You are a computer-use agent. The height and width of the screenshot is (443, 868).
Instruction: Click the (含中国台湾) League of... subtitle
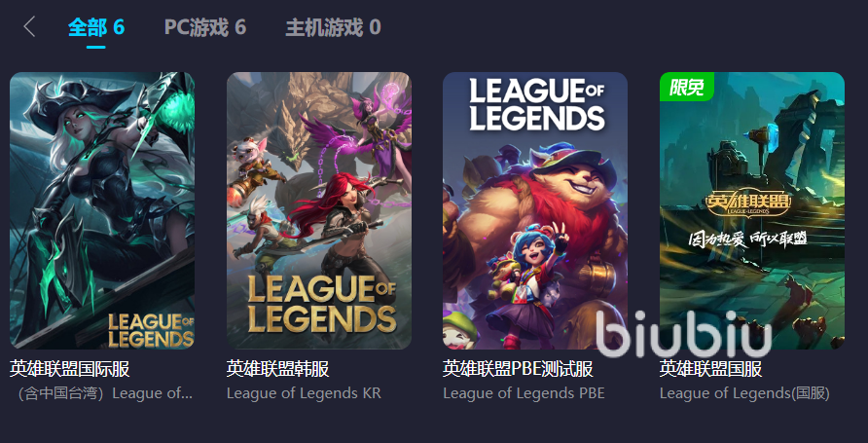click(x=104, y=393)
